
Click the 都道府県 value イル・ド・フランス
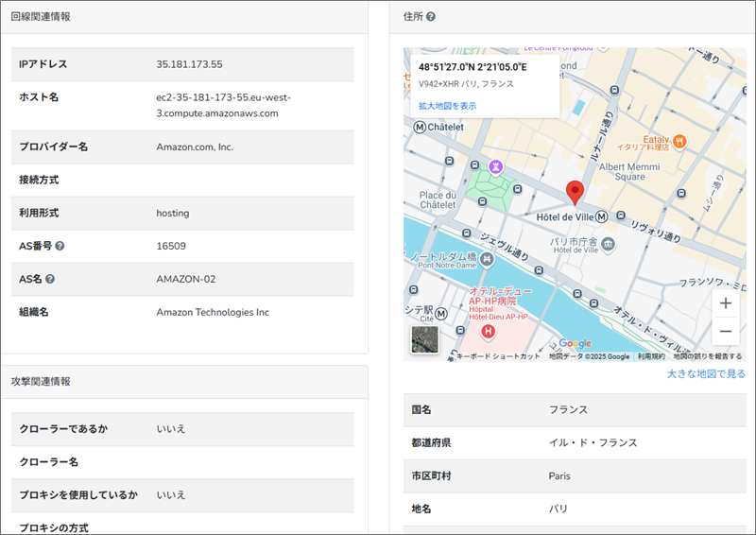click(593, 442)
